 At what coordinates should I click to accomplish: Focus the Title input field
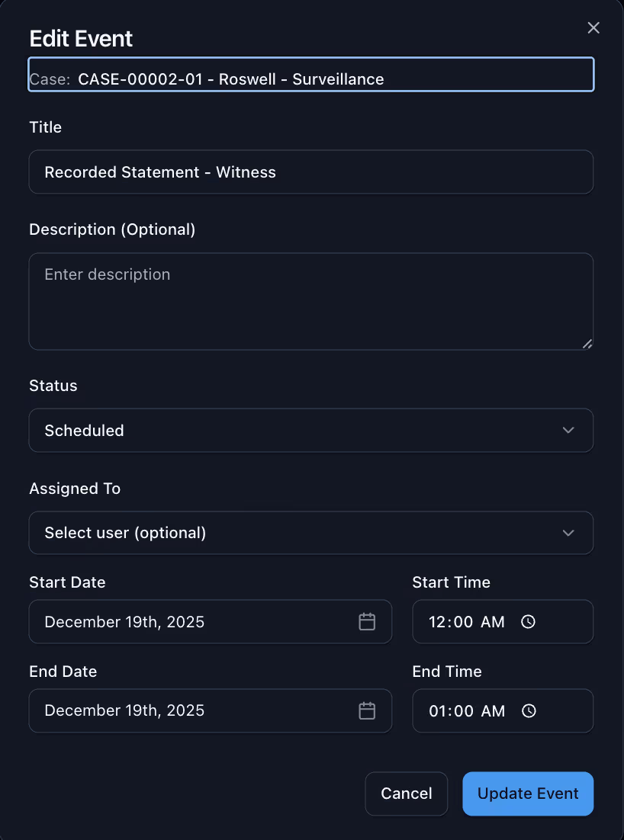tap(310, 172)
